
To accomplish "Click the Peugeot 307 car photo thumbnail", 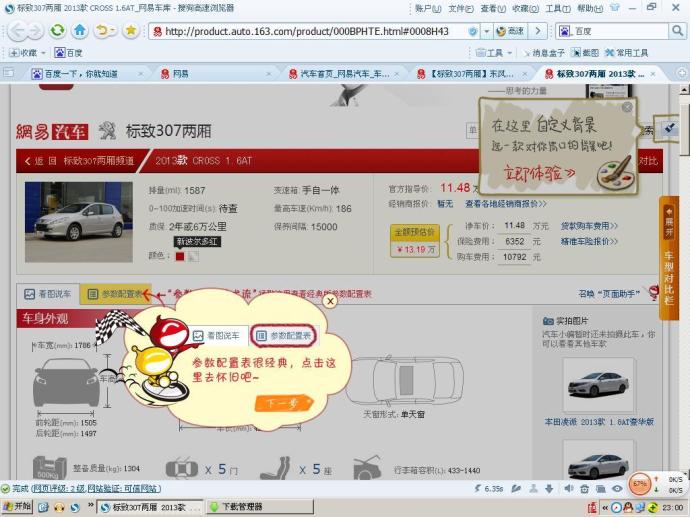I will pos(79,222).
